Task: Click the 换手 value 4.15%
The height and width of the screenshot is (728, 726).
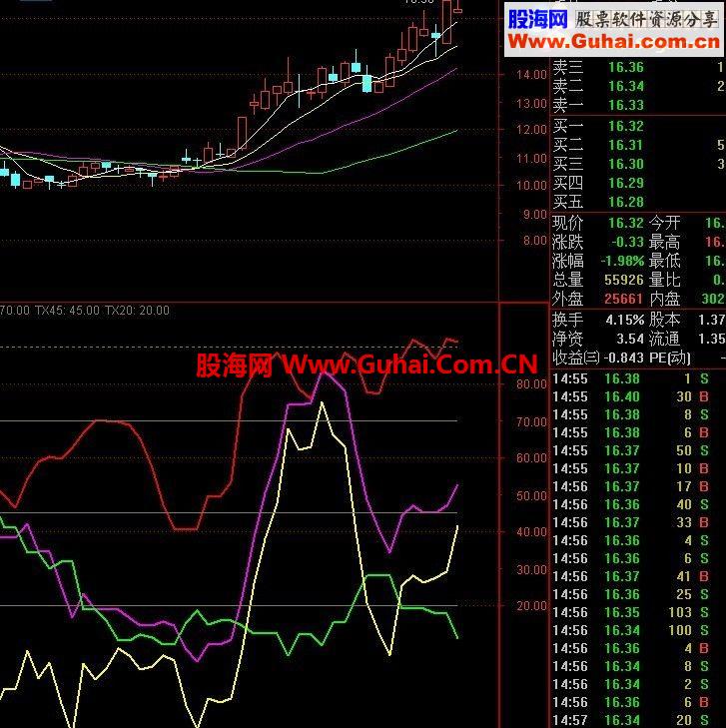Action: click(x=625, y=320)
